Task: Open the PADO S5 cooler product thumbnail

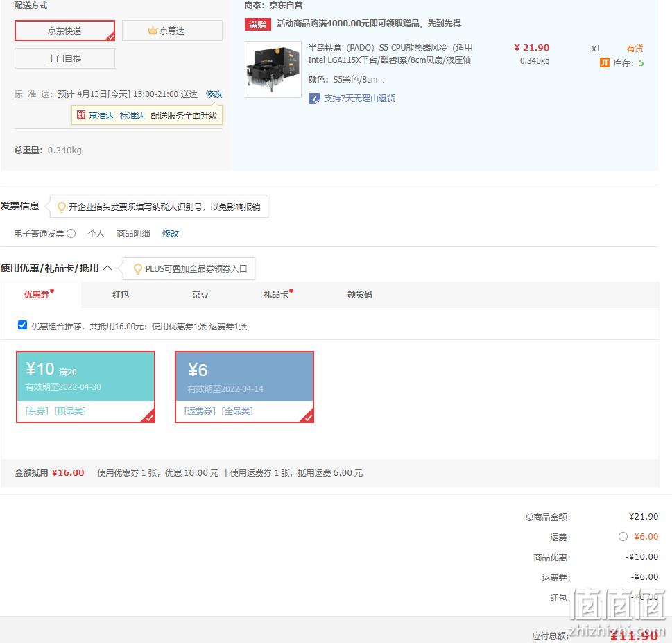Action: coord(273,69)
